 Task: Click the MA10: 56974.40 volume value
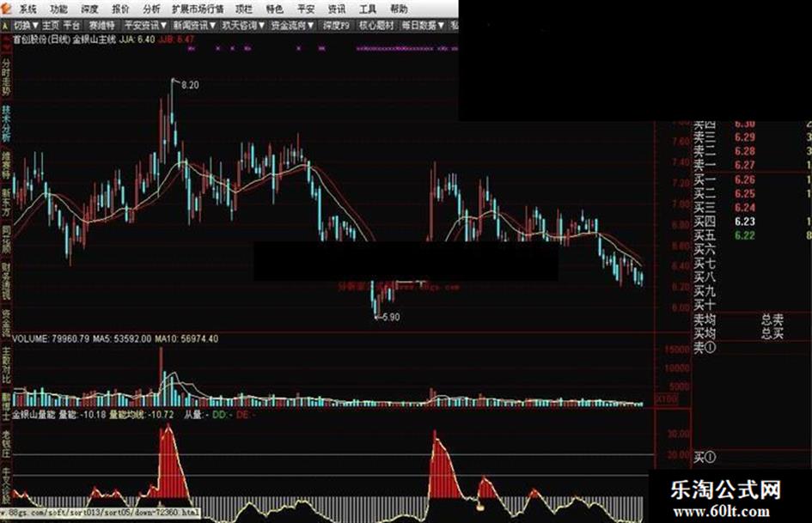[x=186, y=338]
